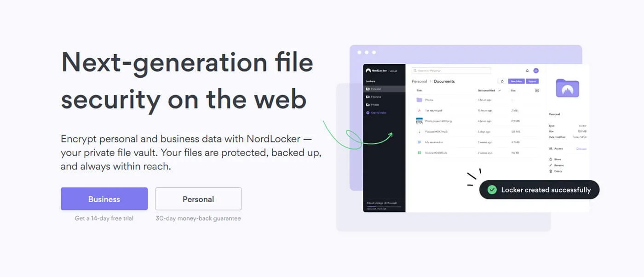
Task: Focus the Search in Personal field
Action: pyautogui.click(x=451, y=71)
